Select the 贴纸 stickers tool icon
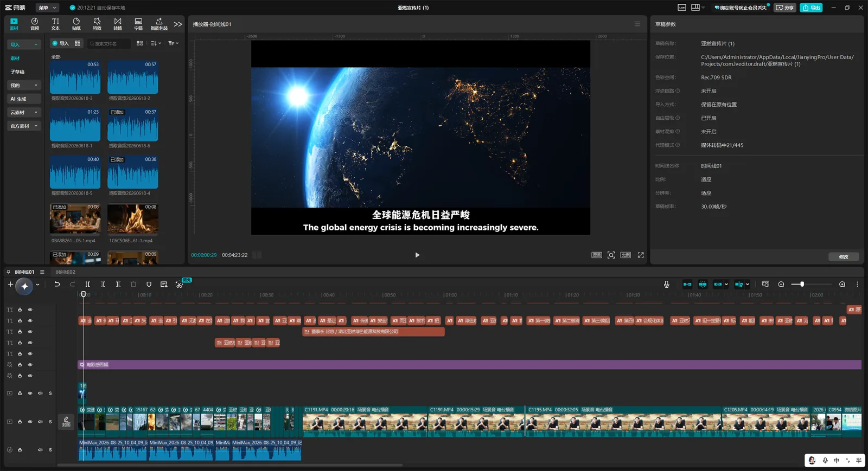 76,24
